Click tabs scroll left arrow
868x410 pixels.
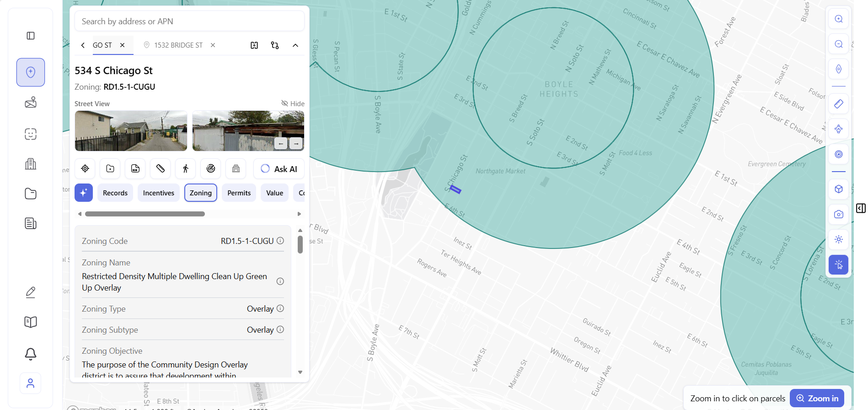click(x=80, y=214)
